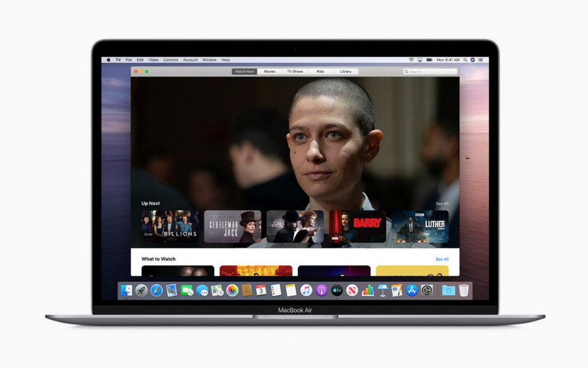The width and height of the screenshot is (588, 368).
Task: Select the Barry thumbnail in Up Next
Action: point(358,226)
